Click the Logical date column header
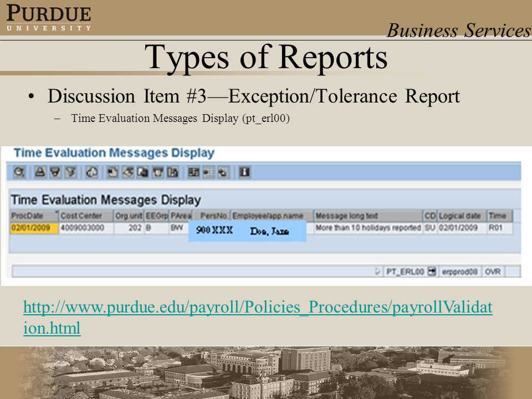Image resolution: width=532 pixels, height=399 pixels. coord(462,216)
